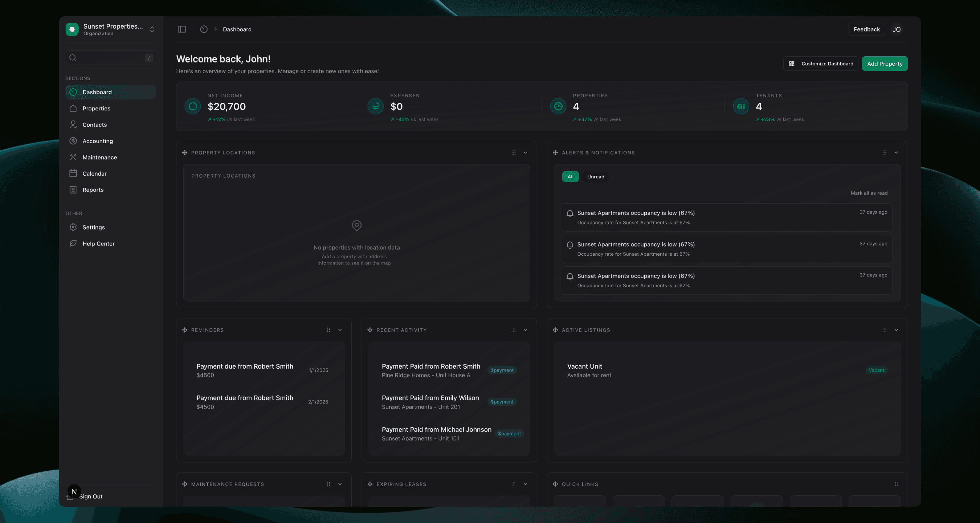Open the Vacant Unit listing row
The height and width of the screenshot is (523, 980).
click(x=727, y=370)
